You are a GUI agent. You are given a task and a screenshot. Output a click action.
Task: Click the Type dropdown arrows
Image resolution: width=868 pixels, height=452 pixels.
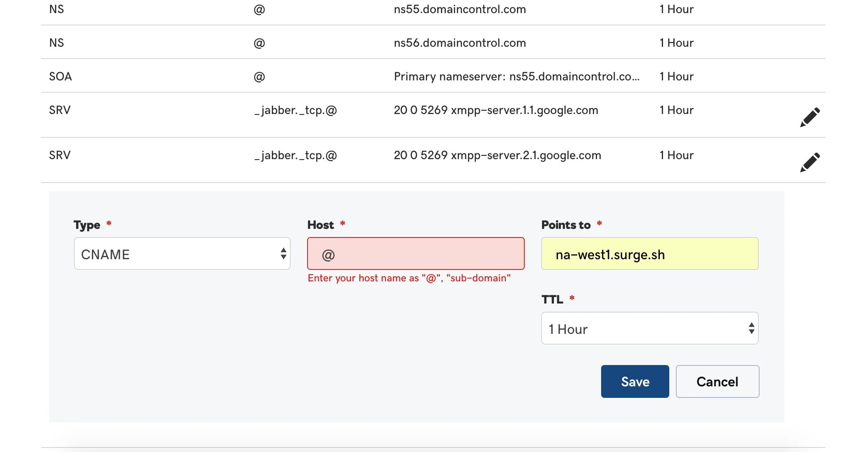(x=283, y=254)
